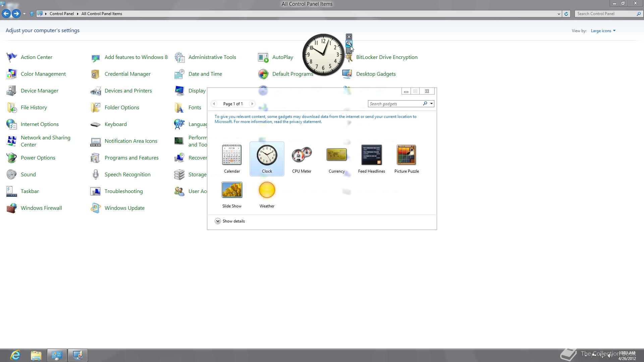The height and width of the screenshot is (362, 644).
Task: Expand Show details in gadget gallery
Action: 230,221
